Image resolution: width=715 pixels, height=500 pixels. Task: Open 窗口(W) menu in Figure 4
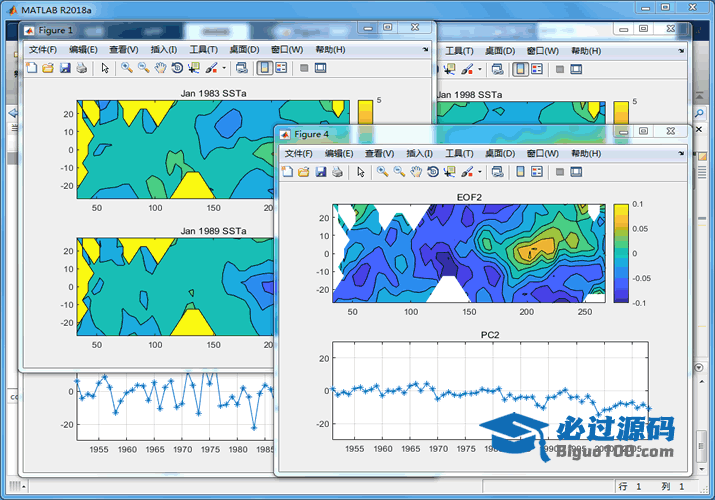coord(542,154)
